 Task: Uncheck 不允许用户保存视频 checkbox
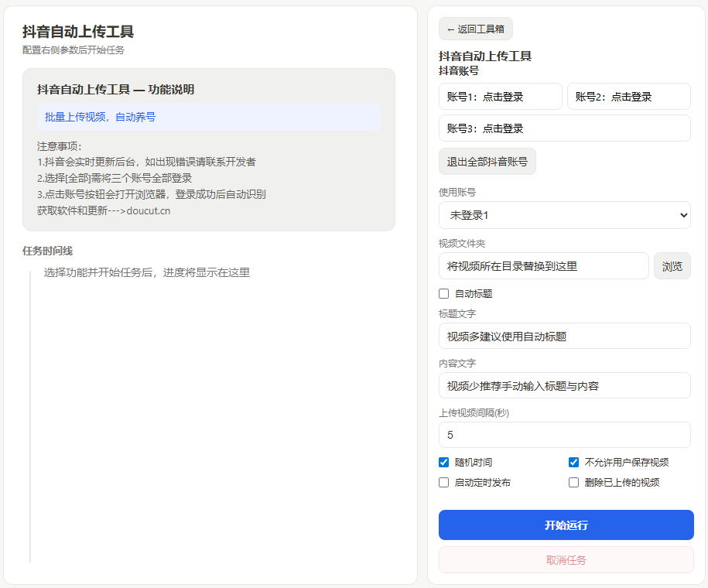pyautogui.click(x=573, y=463)
